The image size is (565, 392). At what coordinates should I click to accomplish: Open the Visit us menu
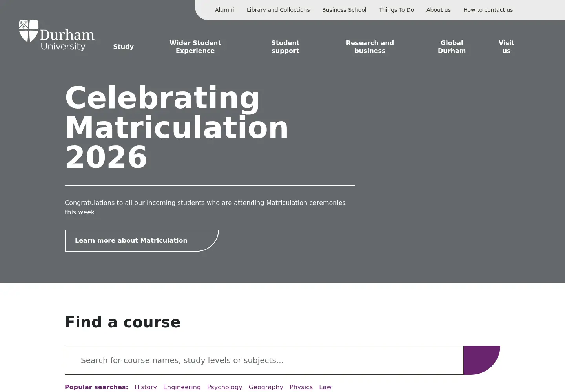click(x=507, y=47)
